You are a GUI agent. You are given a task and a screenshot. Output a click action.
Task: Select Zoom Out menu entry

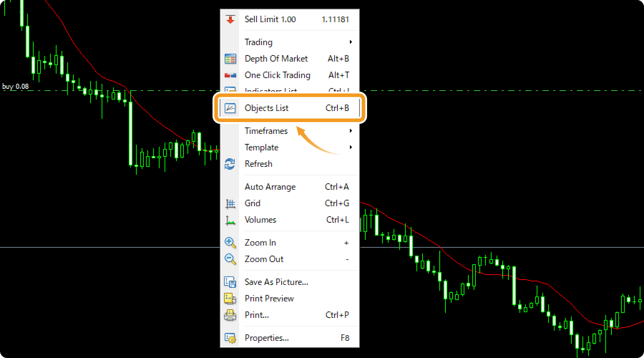[x=290, y=259]
